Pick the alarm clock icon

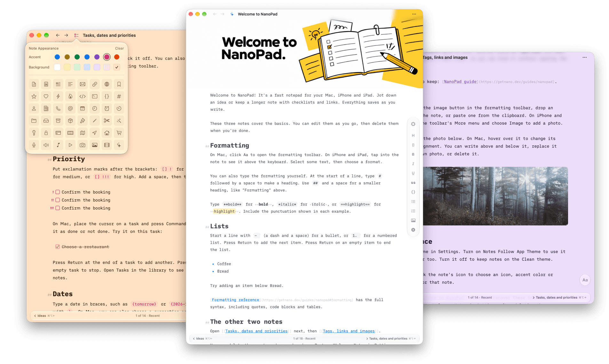point(107,108)
